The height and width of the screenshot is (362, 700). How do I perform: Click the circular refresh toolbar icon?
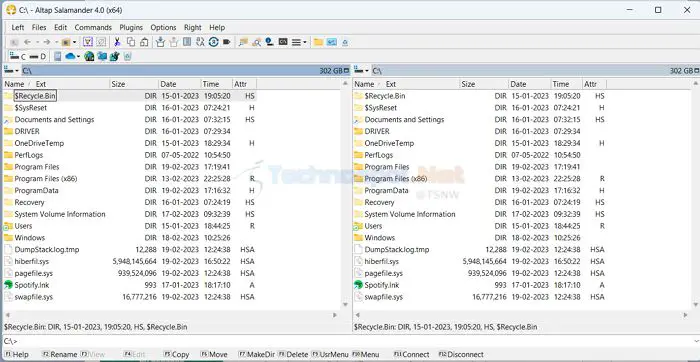click(213, 42)
